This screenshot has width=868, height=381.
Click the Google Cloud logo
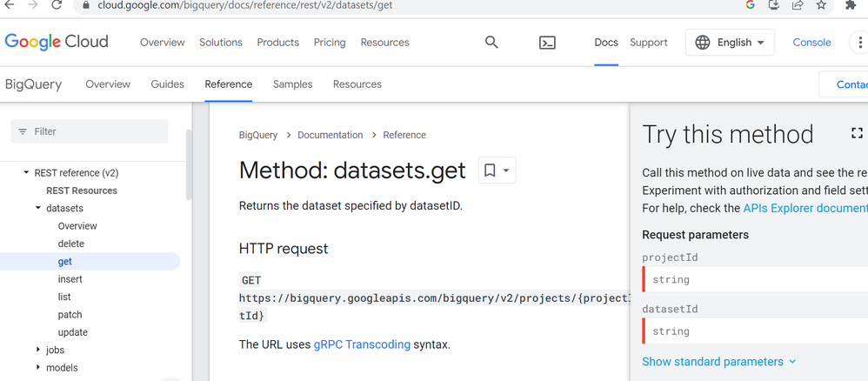[57, 42]
